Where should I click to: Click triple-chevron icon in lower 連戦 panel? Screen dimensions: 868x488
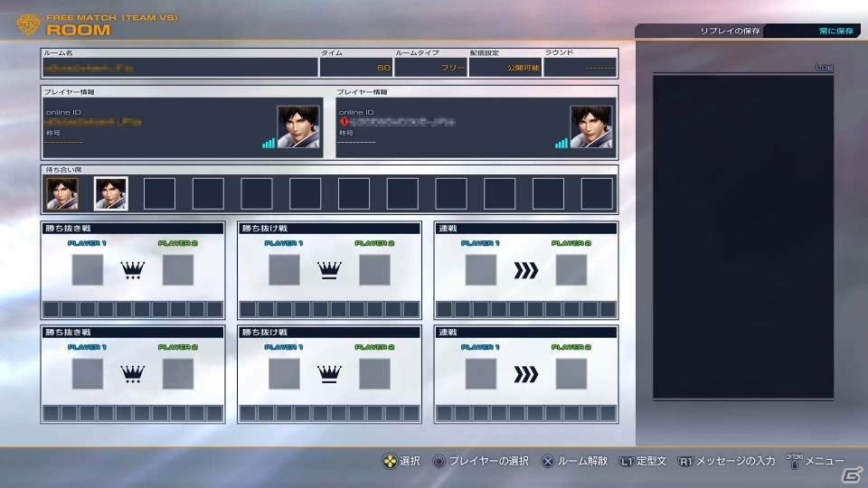pyautogui.click(x=526, y=374)
